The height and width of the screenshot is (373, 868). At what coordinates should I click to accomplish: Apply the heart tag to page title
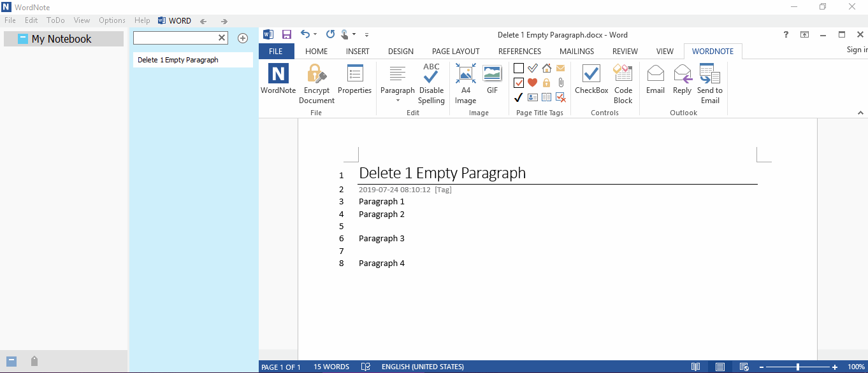tap(532, 83)
